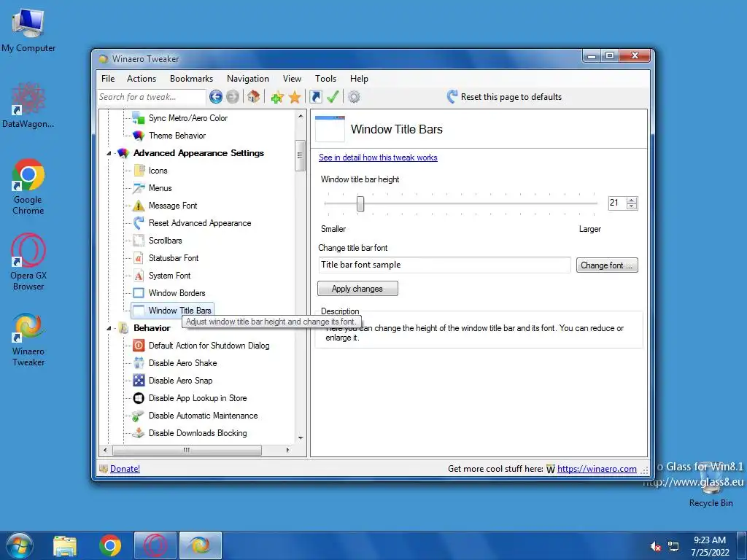Click the greyed Forward navigation arrow icon
Viewport: 747px width, 560px height.
click(233, 97)
